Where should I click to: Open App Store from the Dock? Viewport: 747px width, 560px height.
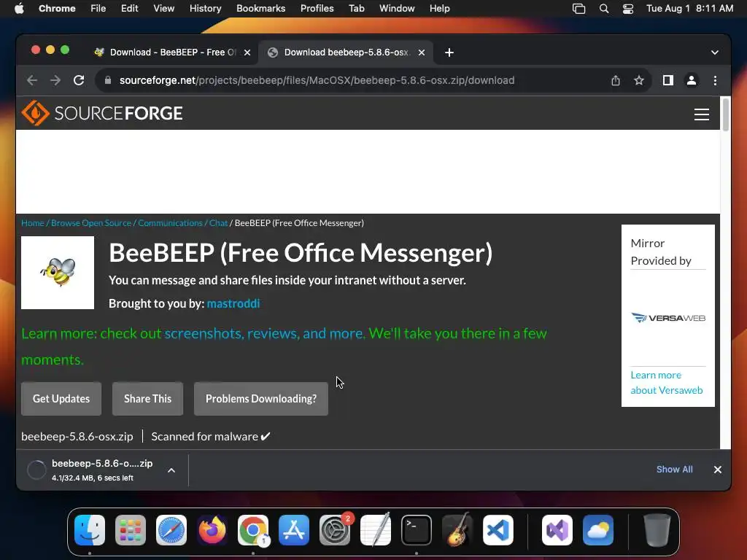(294, 530)
